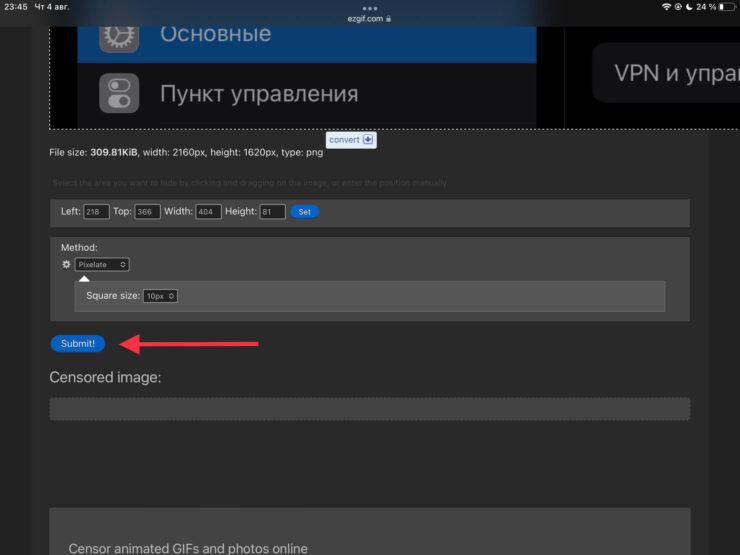
Task: Click the Height value input field
Action: pos(272,212)
